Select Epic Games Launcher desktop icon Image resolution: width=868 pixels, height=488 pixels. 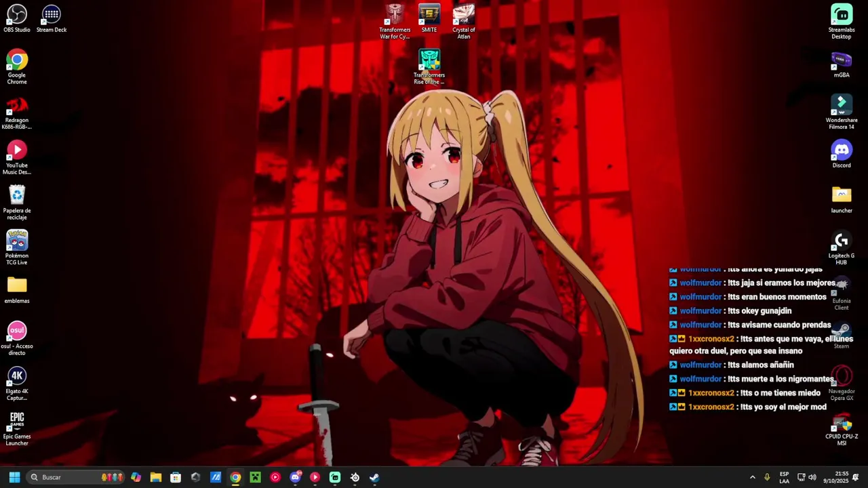17,429
